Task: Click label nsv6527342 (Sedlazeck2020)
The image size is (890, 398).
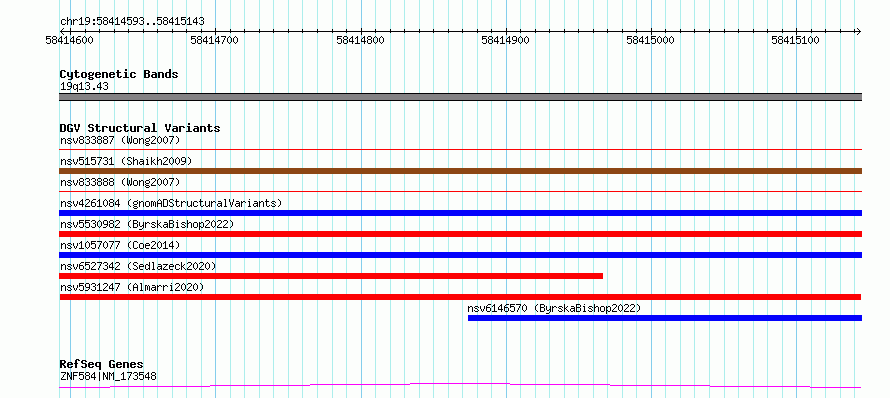Action: 138,266
